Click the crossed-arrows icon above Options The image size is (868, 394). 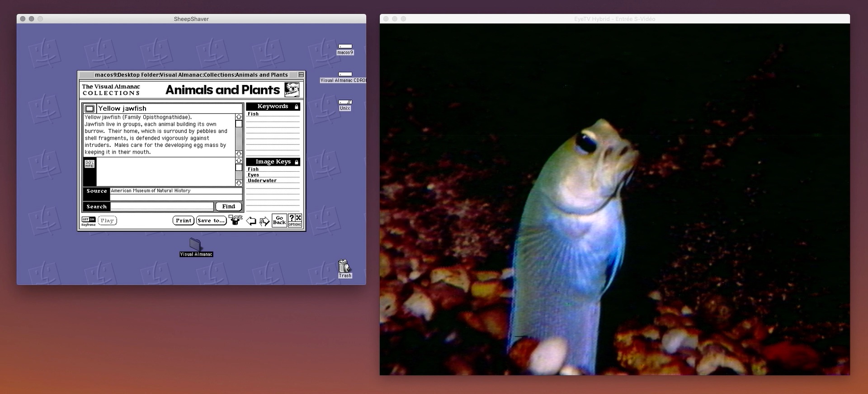pos(298,218)
